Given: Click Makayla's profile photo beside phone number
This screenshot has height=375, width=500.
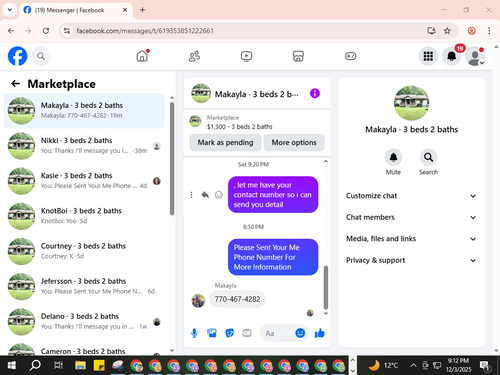Looking at the screenshot, I should click(198, 301).
